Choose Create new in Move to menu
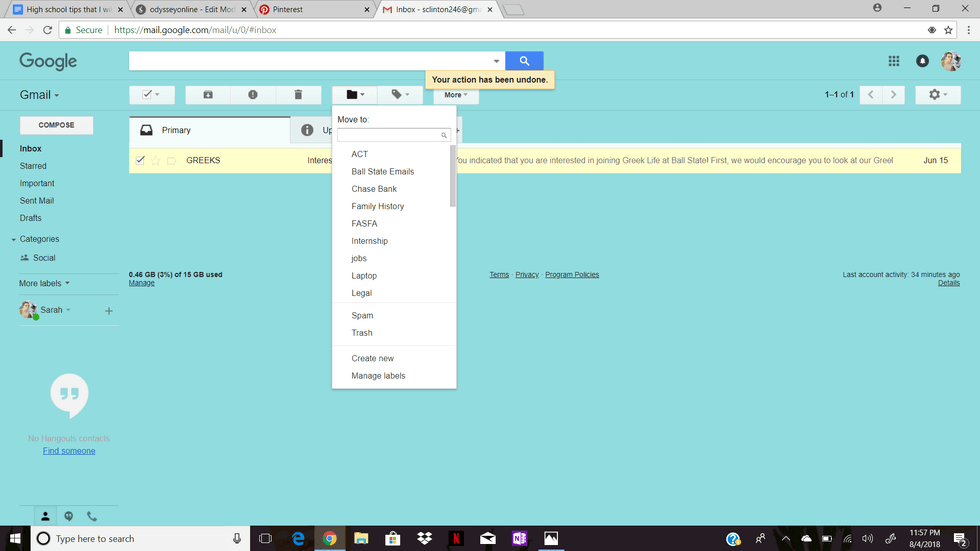The width and height of the screenshot is (980, 551). (372, 358)
